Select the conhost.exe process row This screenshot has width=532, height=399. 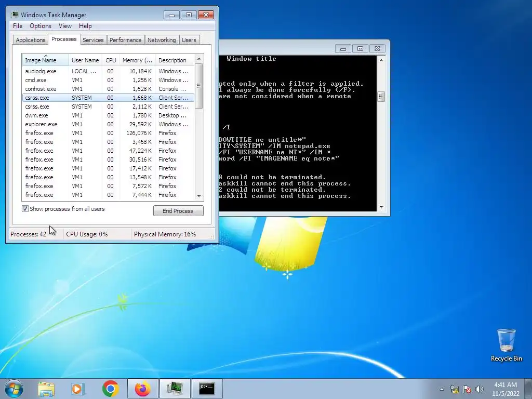pyautogui.click(x=108, y=89)
